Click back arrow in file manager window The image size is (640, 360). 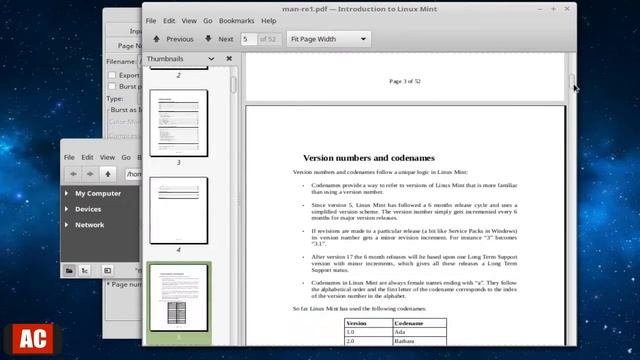click(73, 174)
